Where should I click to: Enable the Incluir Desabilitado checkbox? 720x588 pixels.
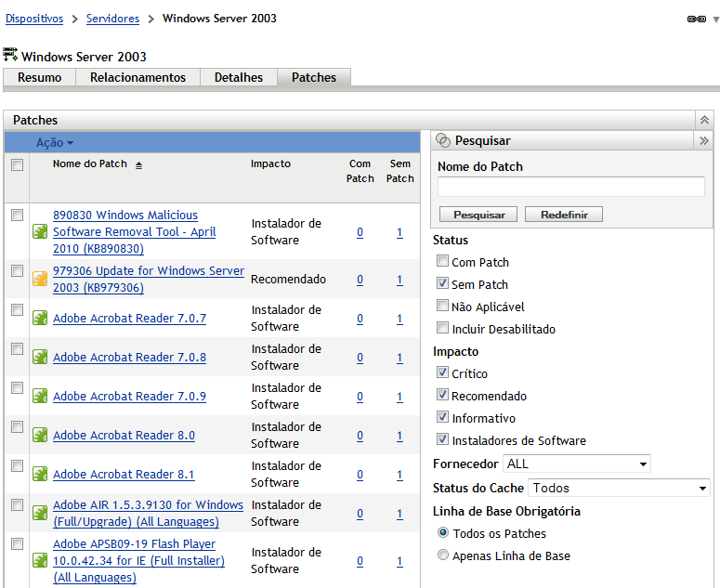pyautogui.click(x=442, y=327)
